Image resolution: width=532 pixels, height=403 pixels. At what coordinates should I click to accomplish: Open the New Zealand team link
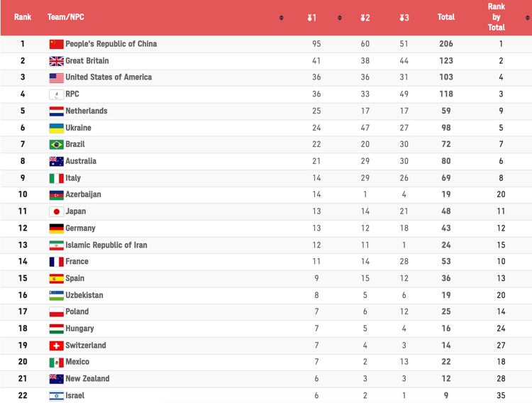(87, 379)
